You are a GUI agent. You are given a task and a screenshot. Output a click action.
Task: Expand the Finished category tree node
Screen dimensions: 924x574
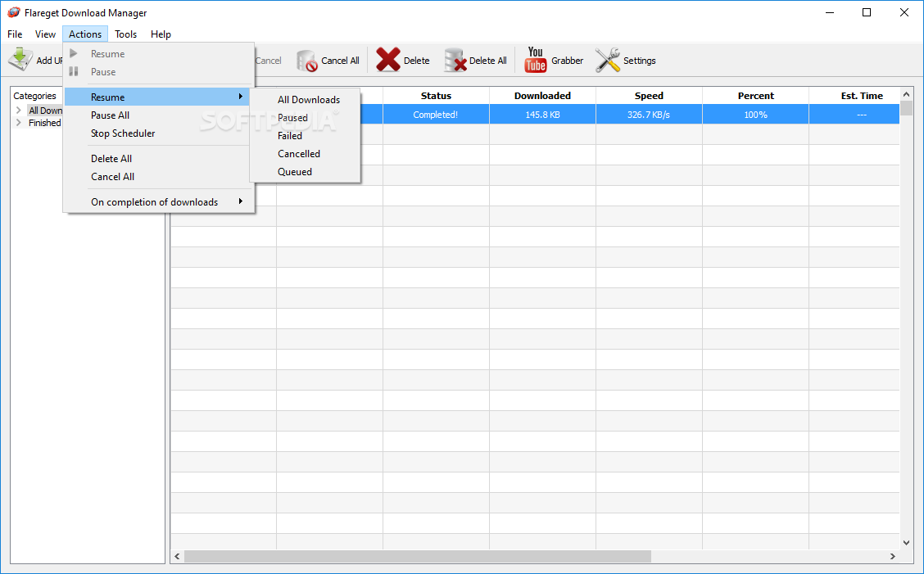pyautogui.click(x=19, y=123)
